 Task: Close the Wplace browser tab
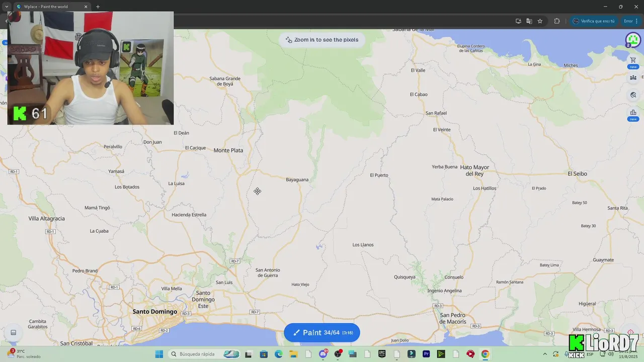86,7
